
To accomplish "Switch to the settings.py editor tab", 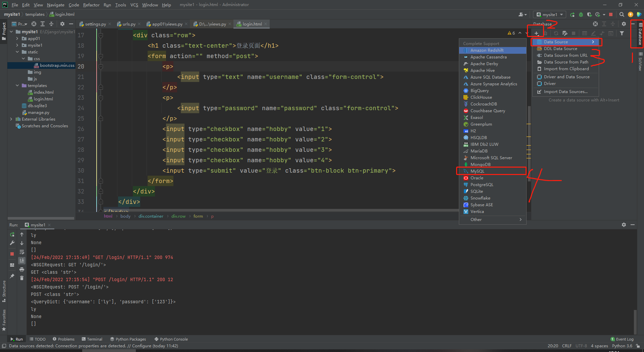I will tap(95, 24).
